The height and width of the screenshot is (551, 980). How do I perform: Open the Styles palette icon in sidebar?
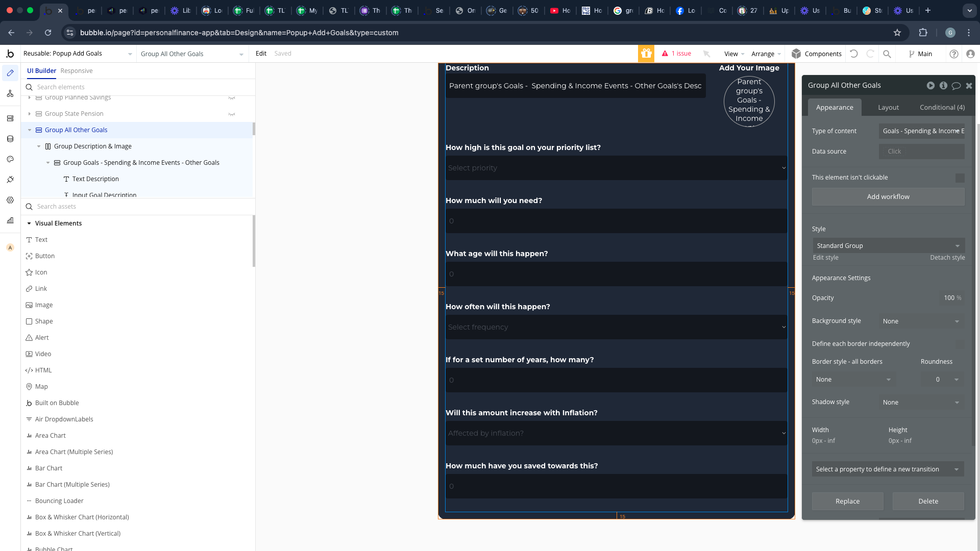10,159
